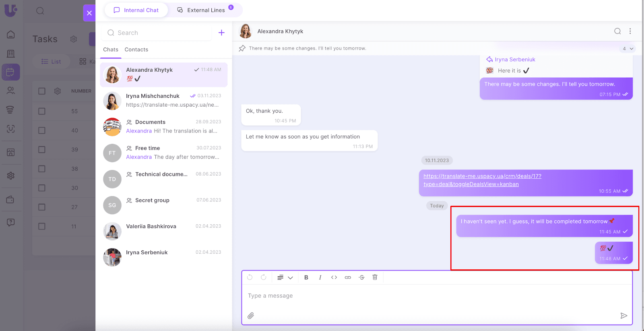This screenshot has height=331, width=644.
Task: Insert code block with the code icon
Action: tap(334, 277)
